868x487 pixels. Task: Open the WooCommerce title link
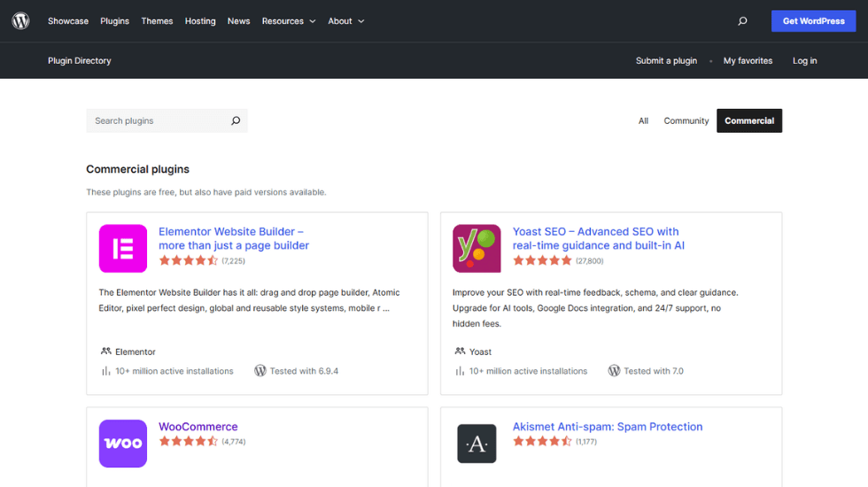(x=198, y=427)
